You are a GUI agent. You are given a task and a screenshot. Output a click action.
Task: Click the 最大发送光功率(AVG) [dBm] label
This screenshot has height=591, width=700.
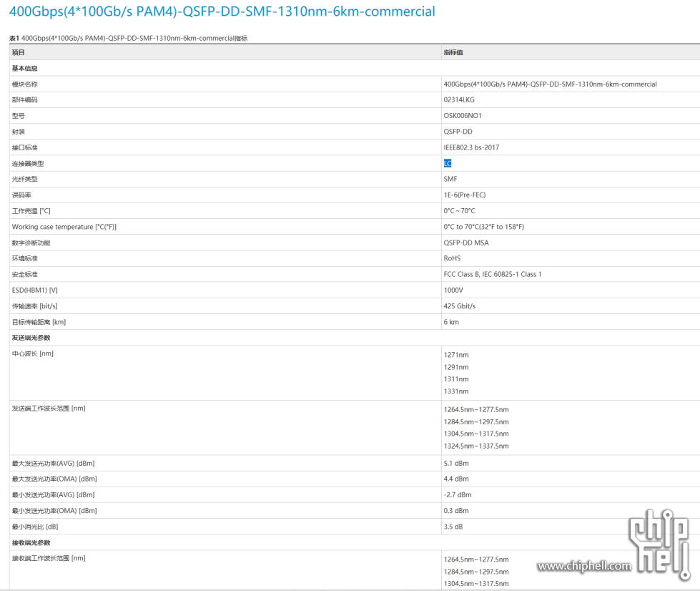click(x=53, y=464)
